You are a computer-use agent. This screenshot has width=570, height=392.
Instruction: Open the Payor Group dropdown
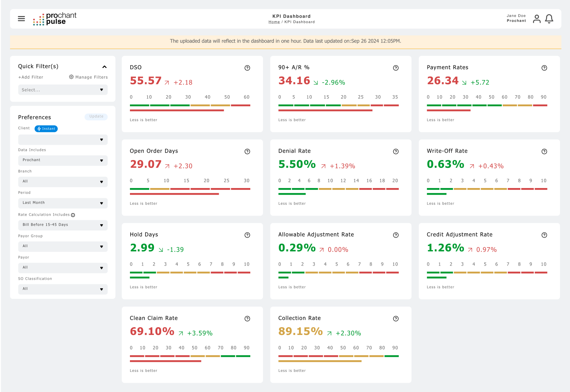63,246
